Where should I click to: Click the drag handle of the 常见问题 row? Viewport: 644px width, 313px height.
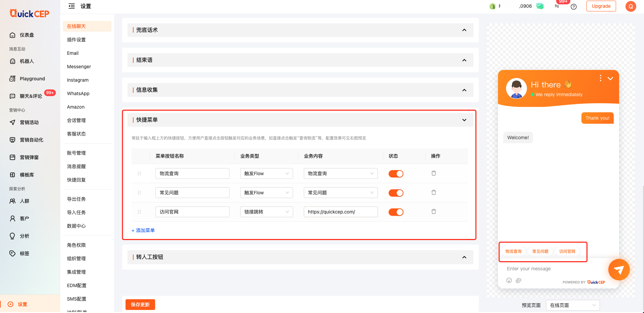coord(139,193)
